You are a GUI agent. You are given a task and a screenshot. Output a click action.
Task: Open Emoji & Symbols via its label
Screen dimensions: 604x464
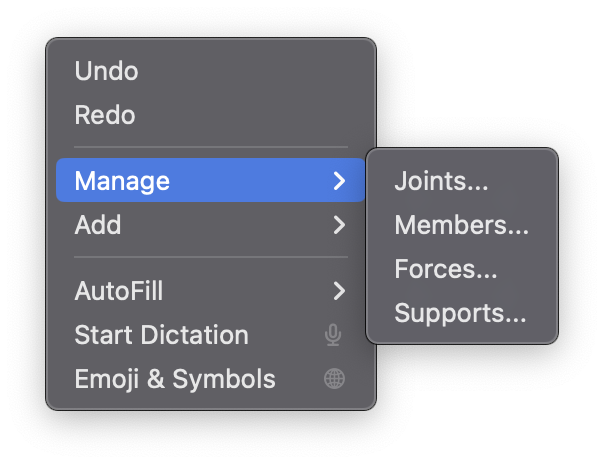[x=175, y=379]
